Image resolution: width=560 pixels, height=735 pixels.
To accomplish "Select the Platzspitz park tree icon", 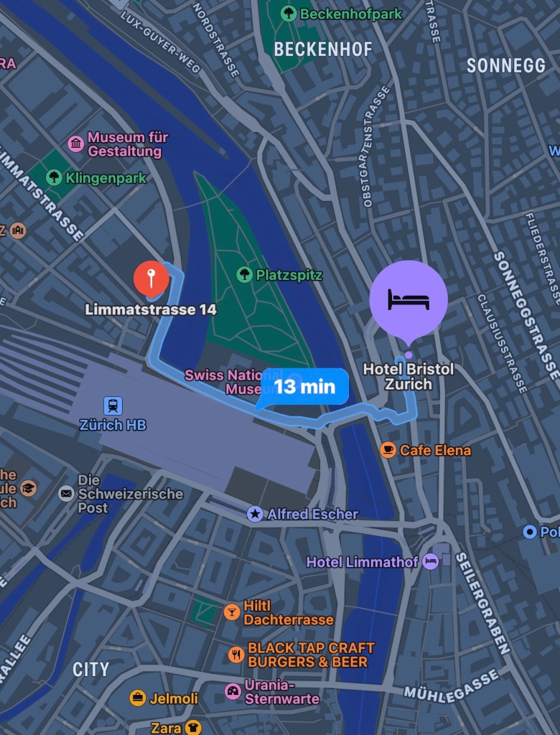I will coord(244,274).
